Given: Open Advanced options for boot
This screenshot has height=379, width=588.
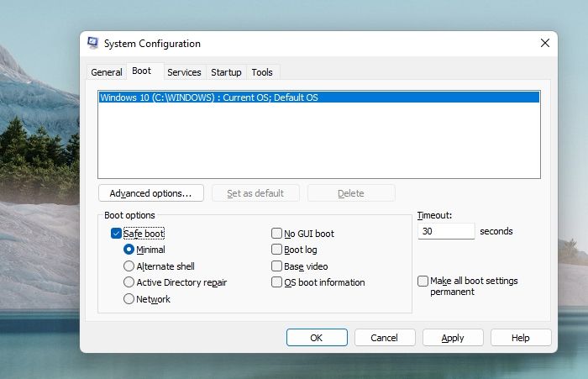Looking at the screenshot, I should tap(151, 193).
